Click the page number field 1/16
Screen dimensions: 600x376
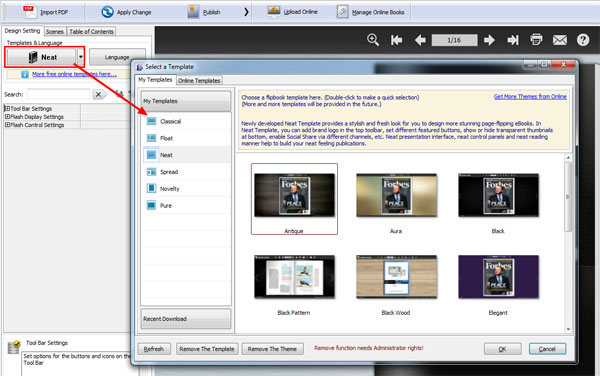[x=454, y=40]
